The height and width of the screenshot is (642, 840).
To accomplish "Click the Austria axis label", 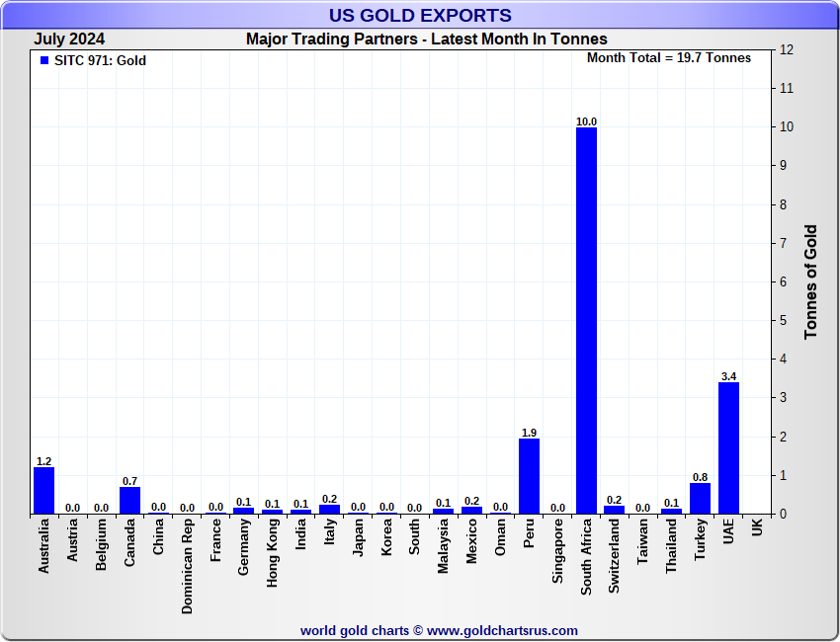I will pyautogui.click(x=72, y=540).
